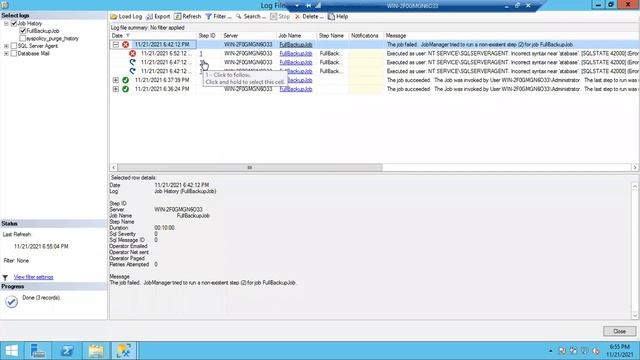This screenshot has height=360, width=640.
Task: Expand the 6:36:24 PM succeeded job row
Action: 116,89
